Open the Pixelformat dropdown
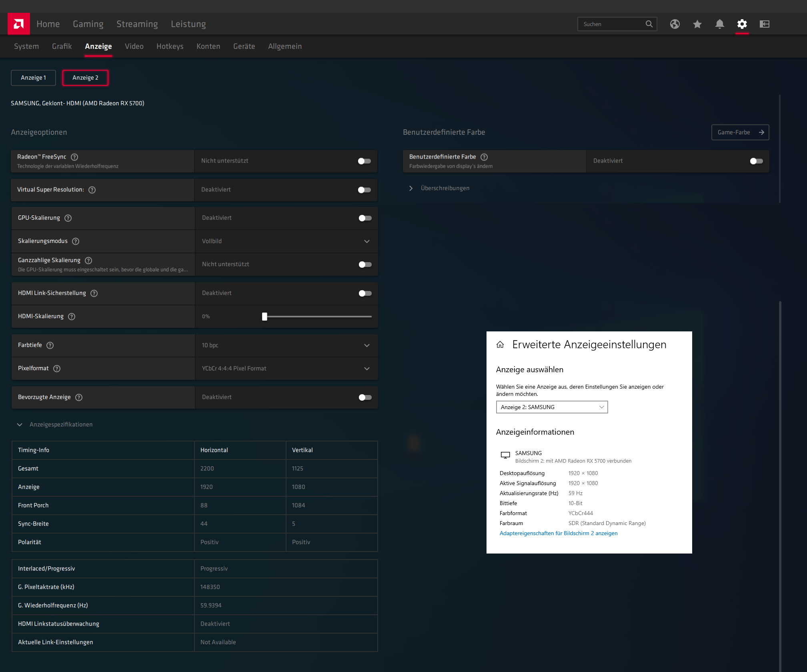The height and width of the screenshot is (672, 807). [366, 369]
